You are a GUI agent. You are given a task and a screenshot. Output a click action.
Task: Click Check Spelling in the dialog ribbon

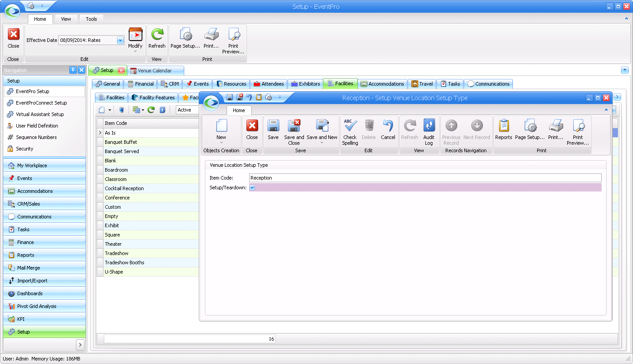(x=350, y=132)
